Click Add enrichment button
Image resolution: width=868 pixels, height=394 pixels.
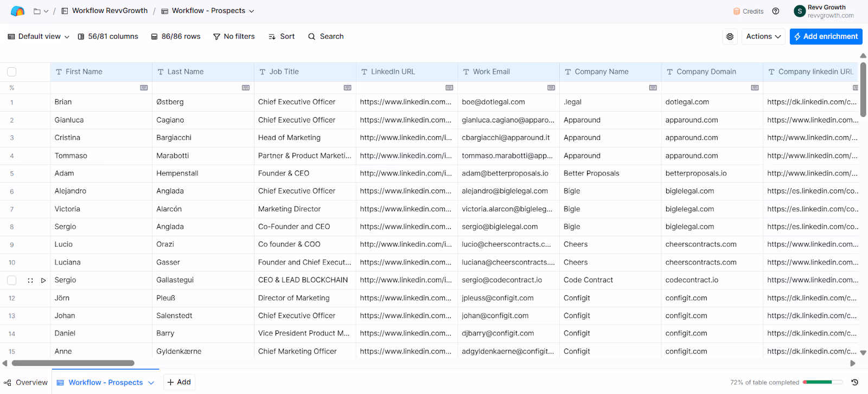click(x=826, y=36)
